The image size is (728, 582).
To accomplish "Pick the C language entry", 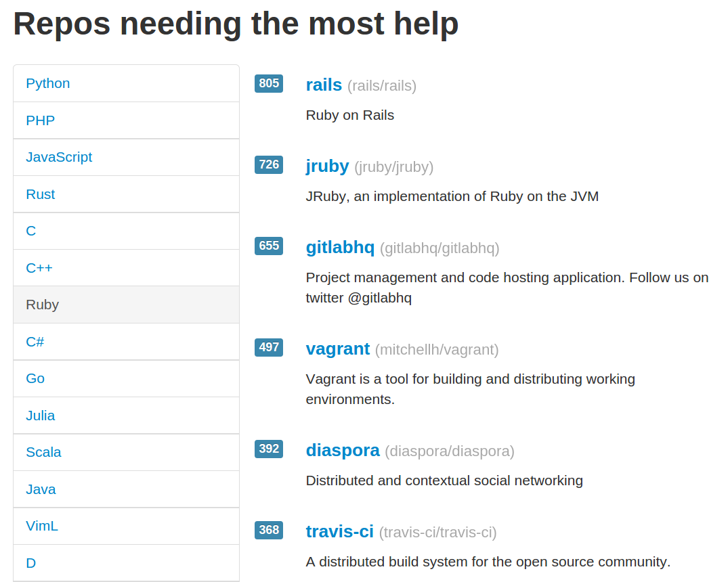I will tap(126, 231).
